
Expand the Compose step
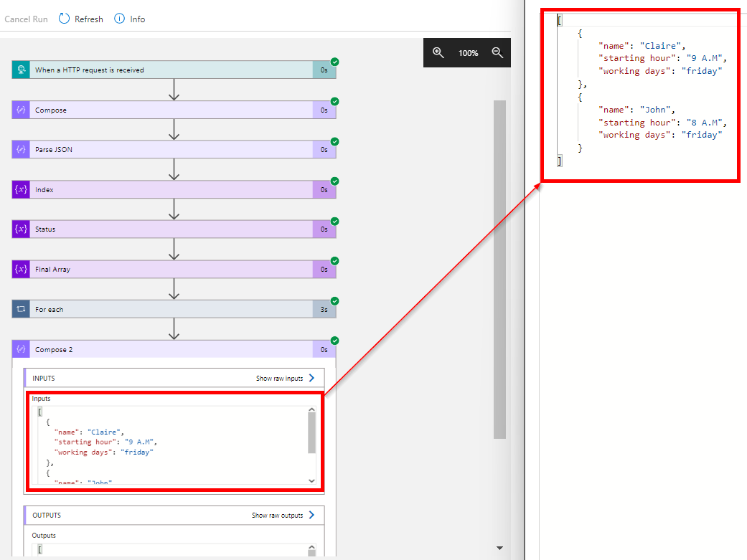(x=174, y=110)
